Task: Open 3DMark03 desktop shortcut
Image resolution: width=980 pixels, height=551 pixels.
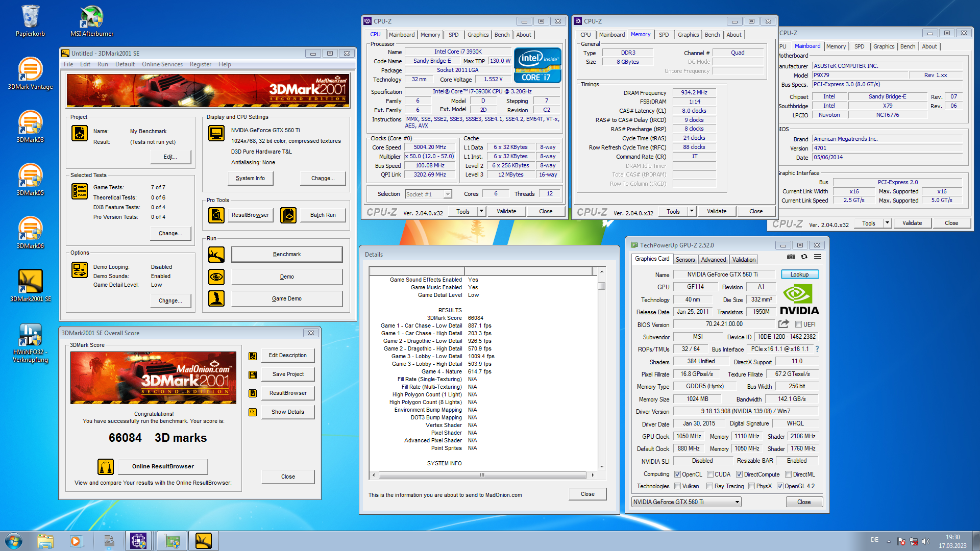Action: click(30, 127)
